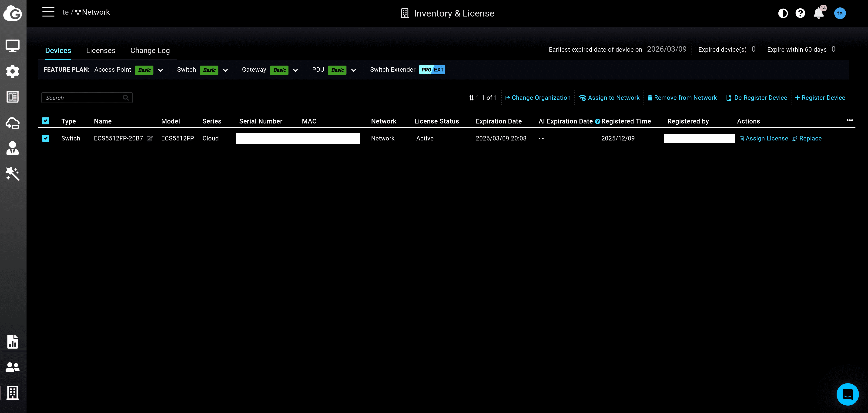Switch to the Licenses tab
This screenshot has height=413, width=868.
[101, 50]
